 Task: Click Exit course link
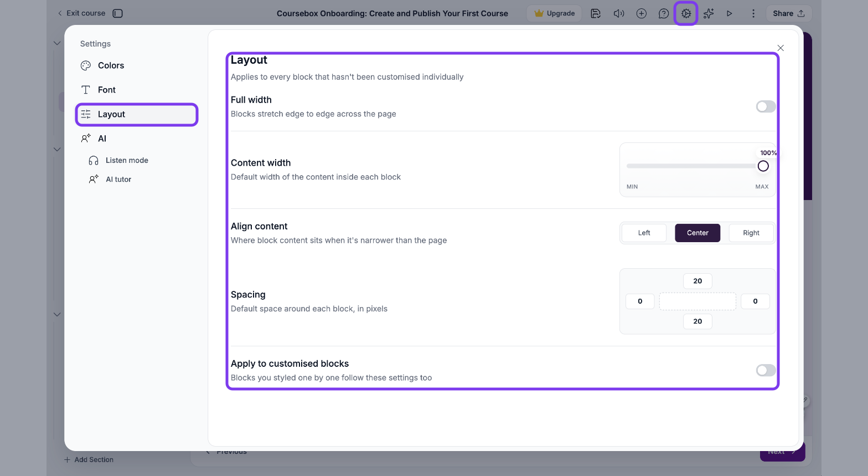click(x=81, y=13)
